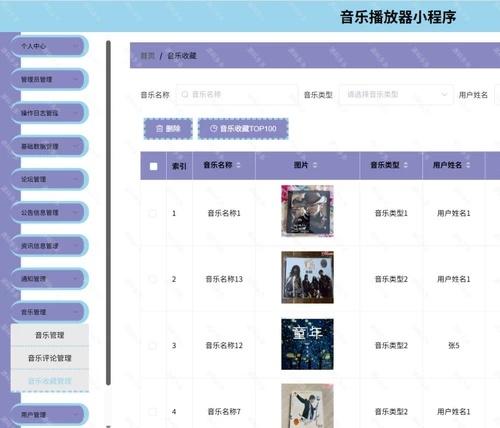
Task: Click the 音乐收藏TOP100 button
Action: coord(243,128)
